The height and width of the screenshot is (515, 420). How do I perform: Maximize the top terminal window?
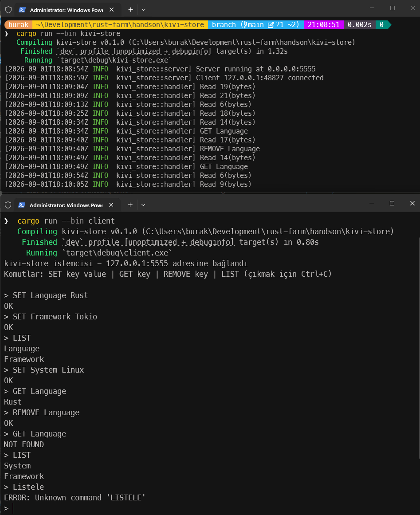point(393,8)
